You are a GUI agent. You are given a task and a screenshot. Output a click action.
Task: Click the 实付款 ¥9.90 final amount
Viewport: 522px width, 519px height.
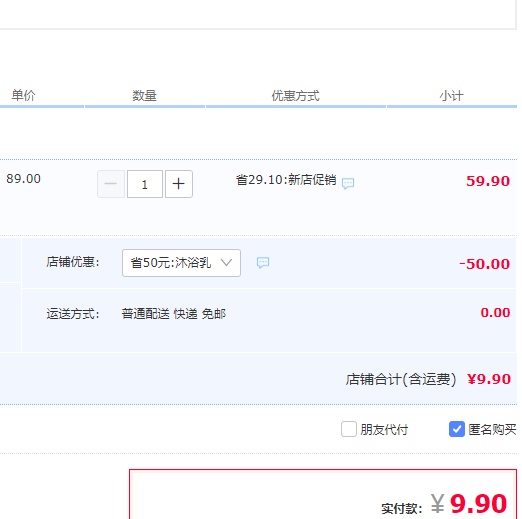point(444,504)
